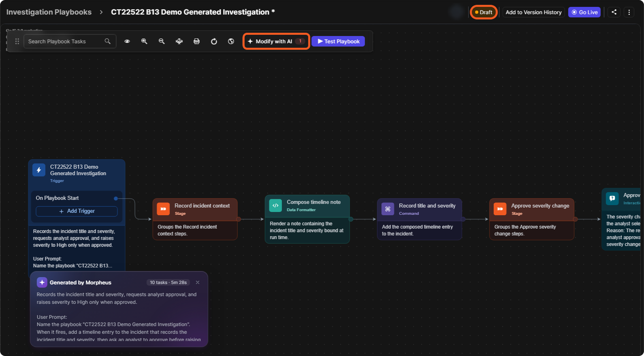Click the fit-to-screen icon in toolbar

179,41
